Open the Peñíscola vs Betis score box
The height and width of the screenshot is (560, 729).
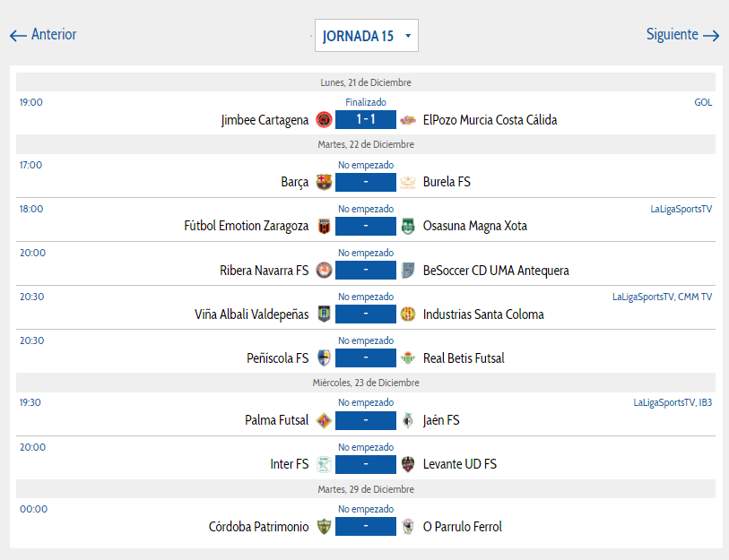[x=366, y=358]
